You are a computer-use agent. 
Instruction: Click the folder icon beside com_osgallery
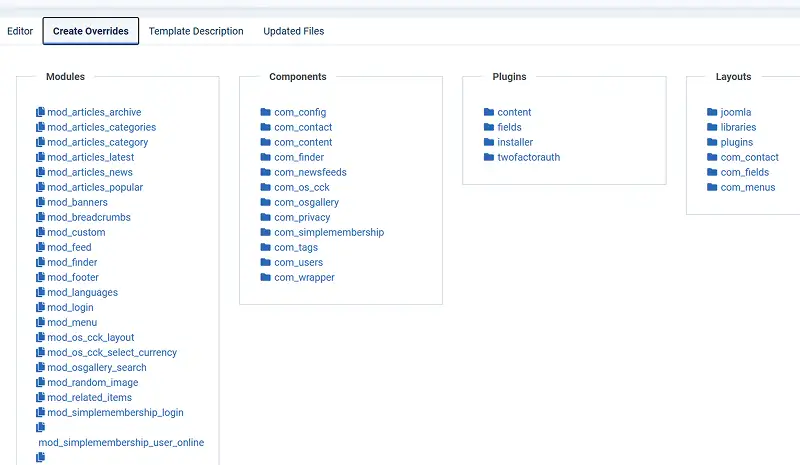pyautogui.click(x=265, y=202)
